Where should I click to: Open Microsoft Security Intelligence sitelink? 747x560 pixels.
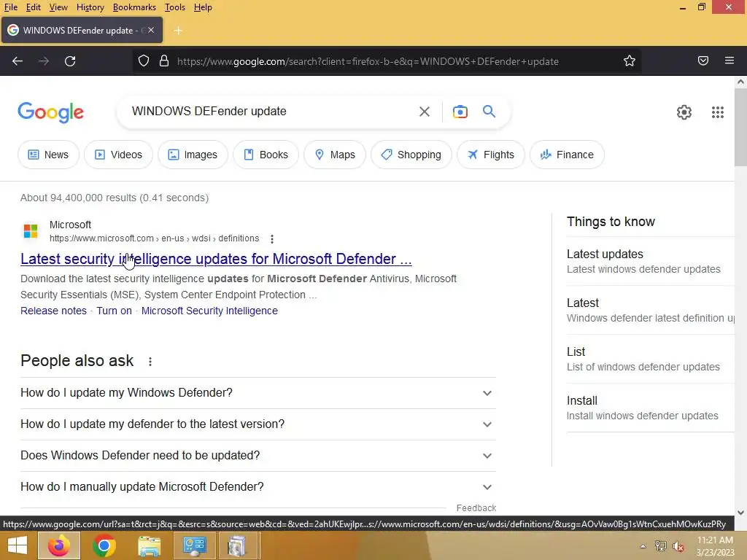point(209,311)
